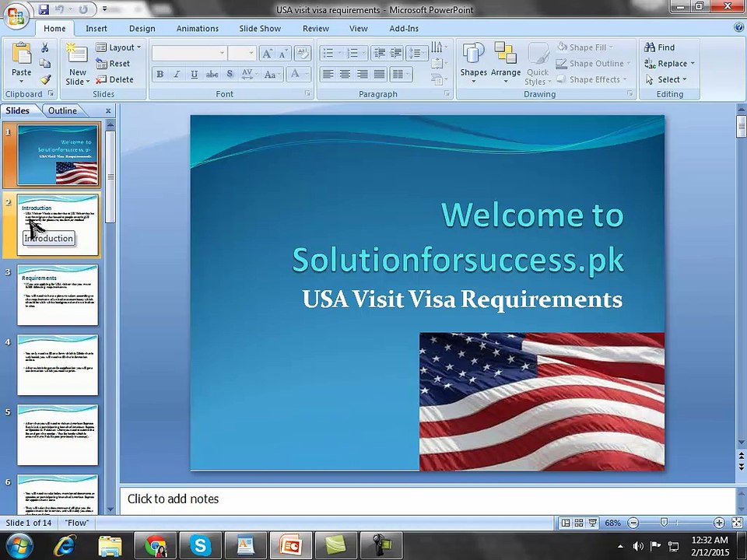Image resolution: width=747 pixels, height=560 pixels.
Task: Open the Columns options
Action: click(400, 74)
